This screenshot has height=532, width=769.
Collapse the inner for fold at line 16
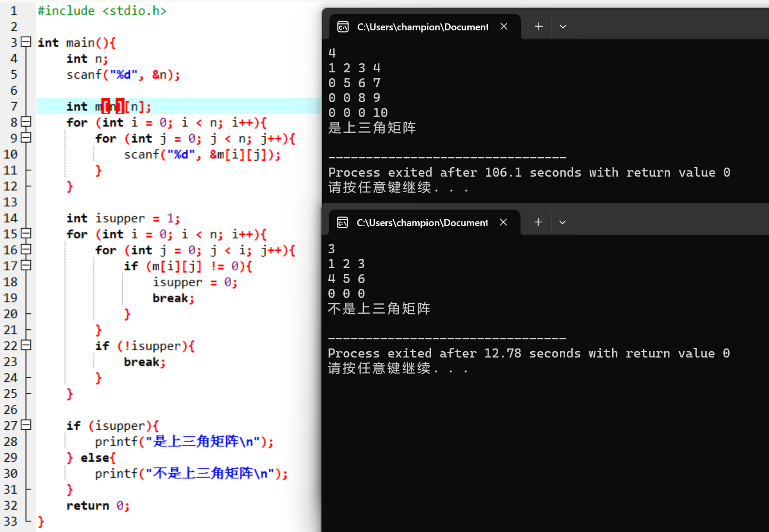tap(26, 250)
